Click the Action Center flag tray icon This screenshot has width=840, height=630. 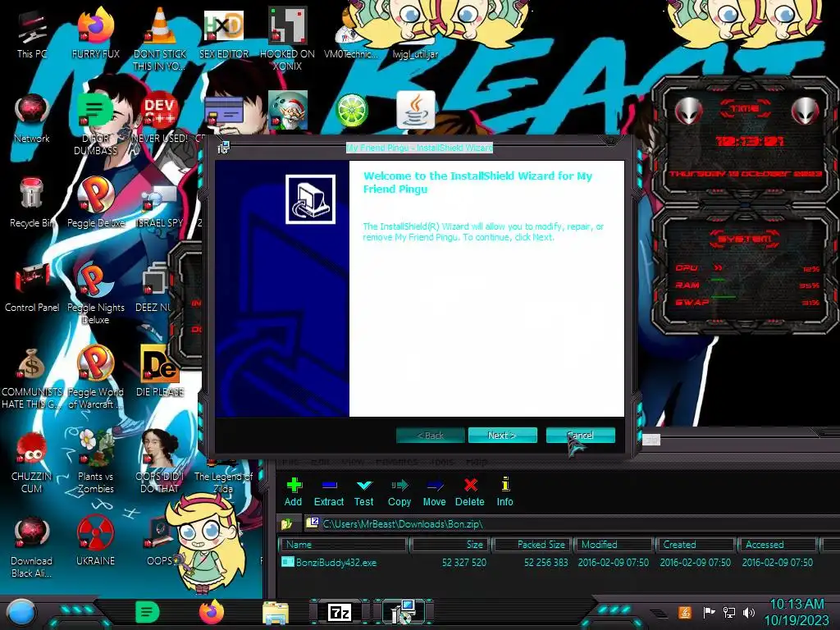click(x=709, y=612)
